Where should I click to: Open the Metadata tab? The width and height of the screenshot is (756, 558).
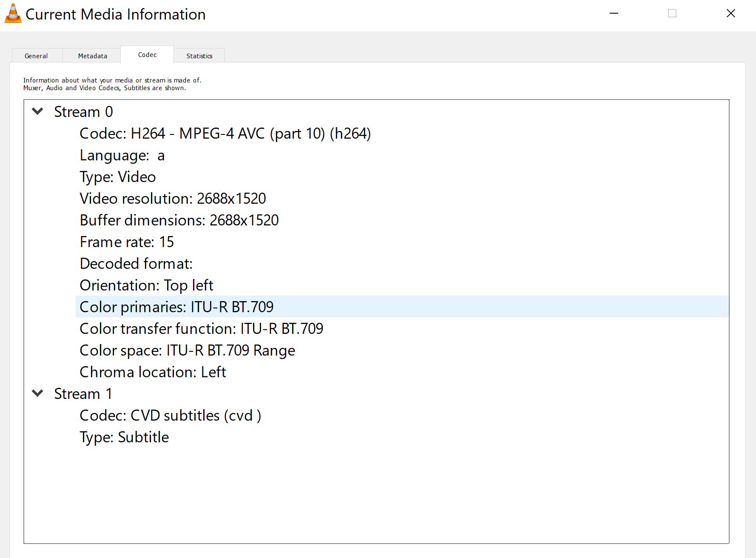pos(92,56)
